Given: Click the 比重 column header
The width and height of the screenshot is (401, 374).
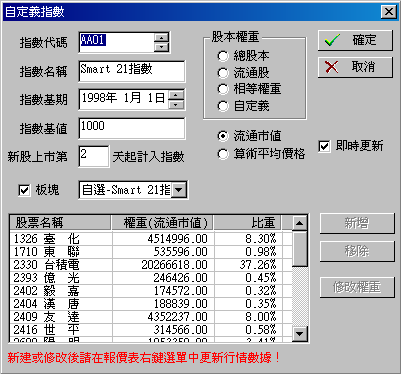Looking at the screenshot, I should click(247, 223).
